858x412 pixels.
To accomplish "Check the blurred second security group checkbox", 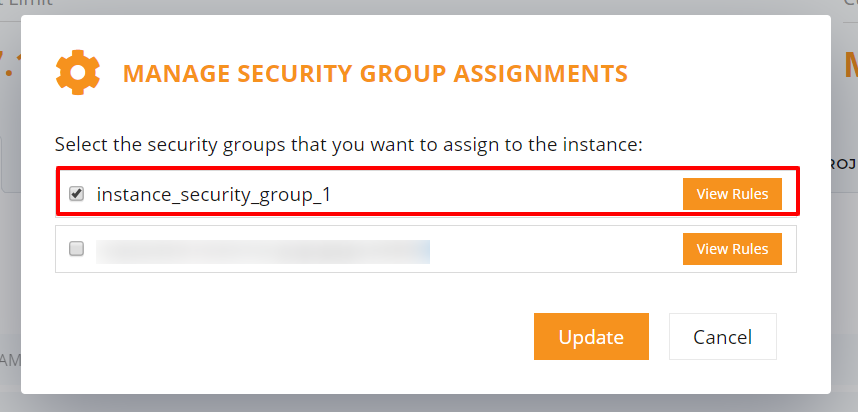I will point(77,249).
